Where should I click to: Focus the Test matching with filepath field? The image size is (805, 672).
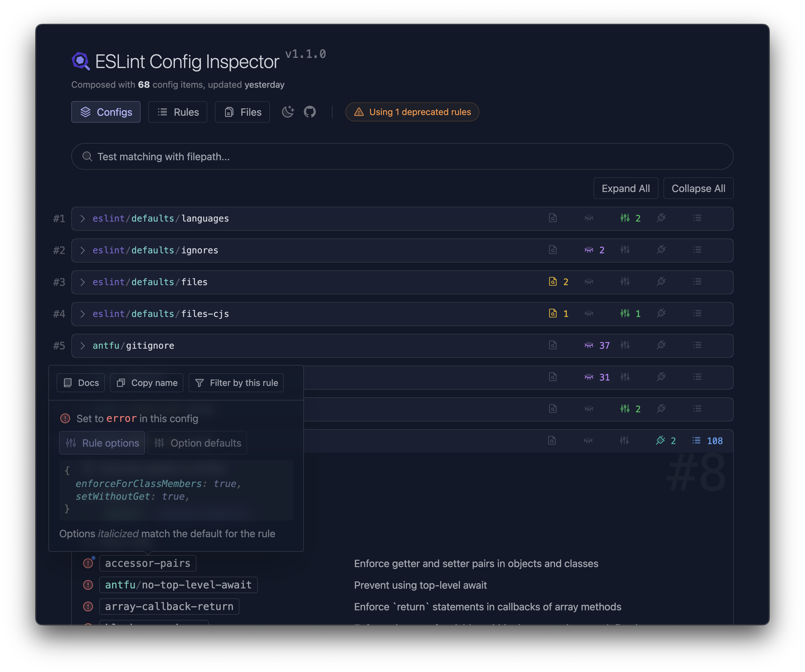click(402, 157)
